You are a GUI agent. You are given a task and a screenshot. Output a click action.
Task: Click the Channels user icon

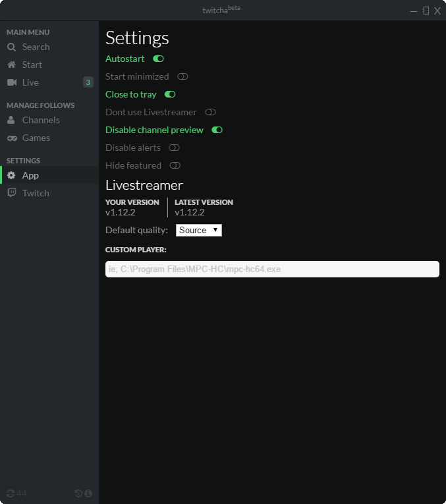(x=11, y=120)
